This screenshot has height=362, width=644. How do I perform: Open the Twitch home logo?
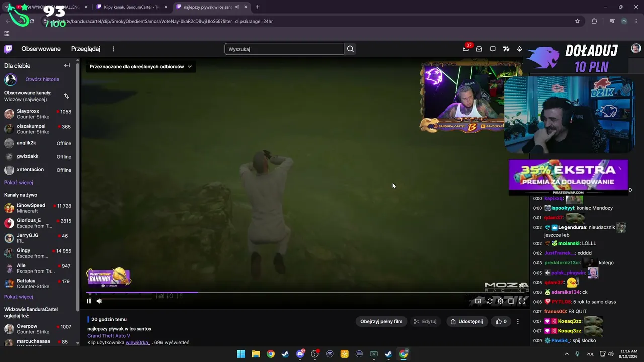(8, 49)
